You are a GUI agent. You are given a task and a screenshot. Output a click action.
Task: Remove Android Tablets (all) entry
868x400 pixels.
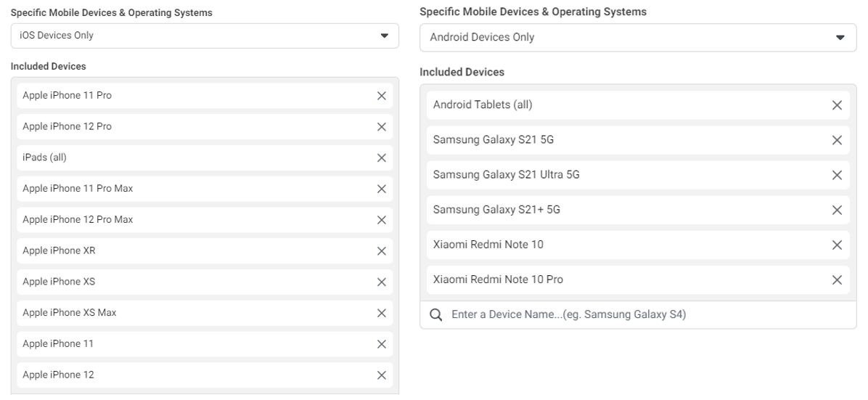[837, 105]
